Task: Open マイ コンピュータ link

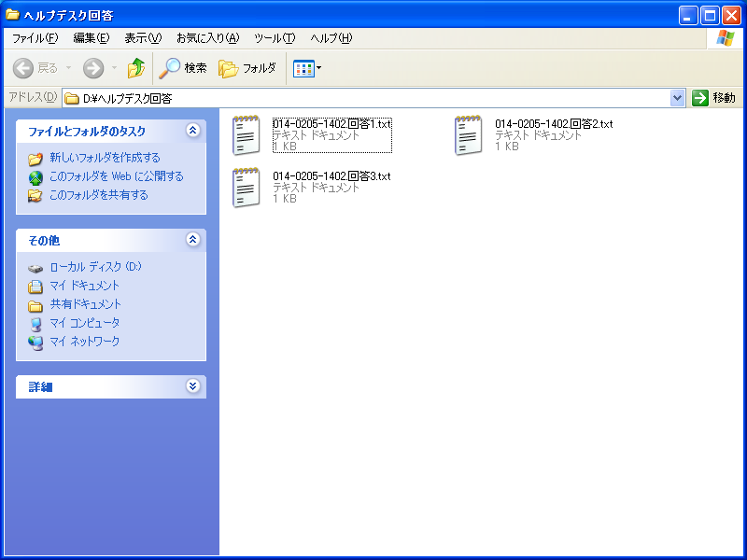Action: tap(85, 322)
